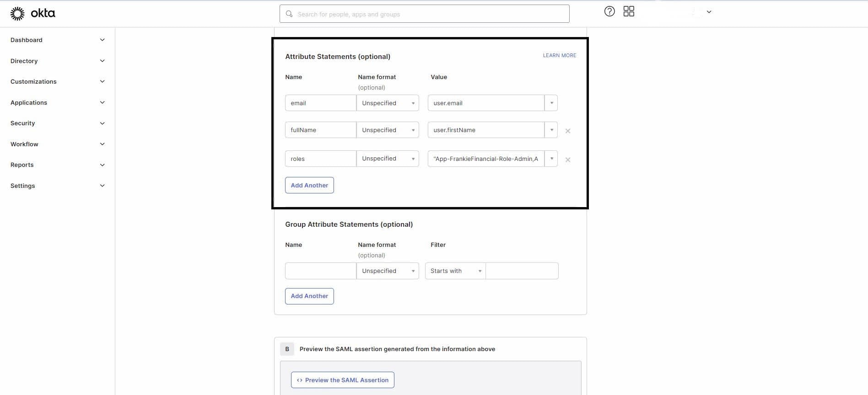Screen dimensions: 868x395
Task: Click Preview the SAML Assertion button
Action: 342,380
